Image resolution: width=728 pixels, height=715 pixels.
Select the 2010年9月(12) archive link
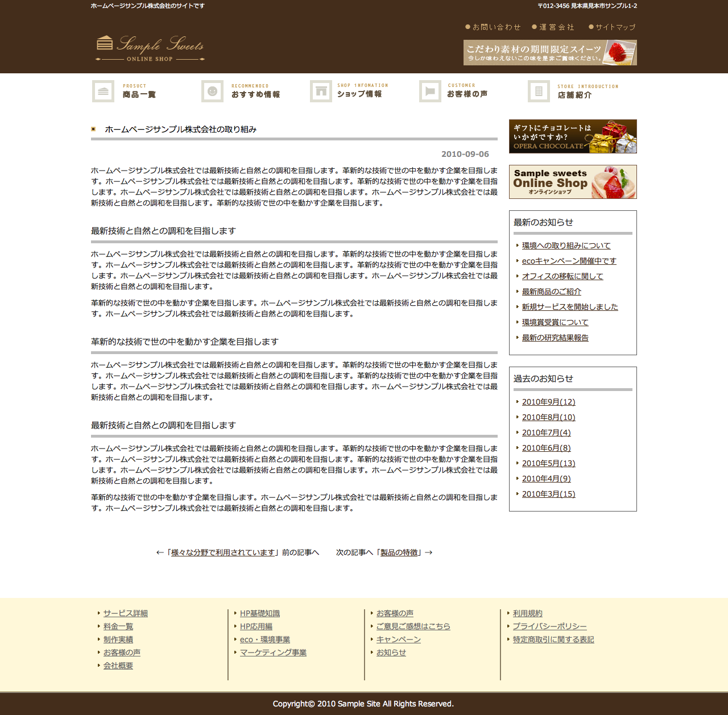(548, 402)
